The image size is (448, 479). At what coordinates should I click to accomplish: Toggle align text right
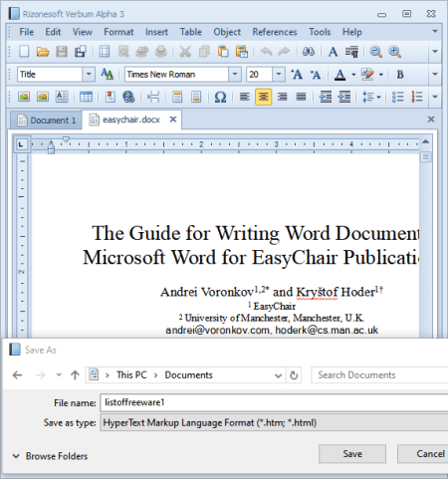[x=283, y=97]
